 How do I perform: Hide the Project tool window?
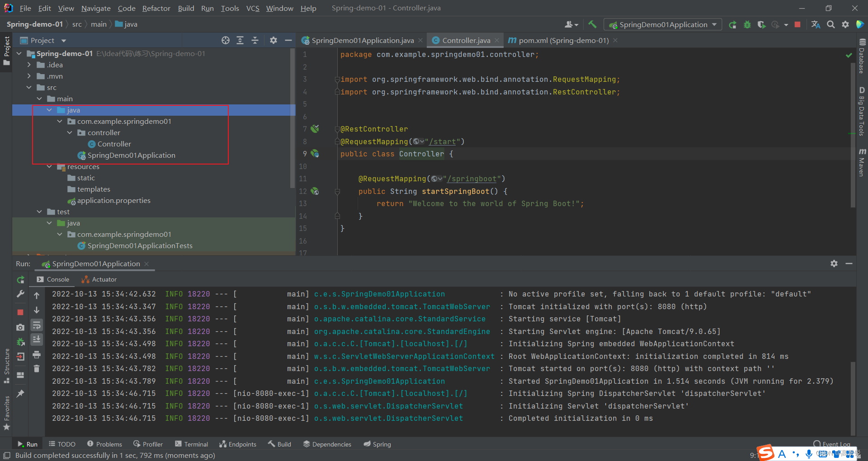288,40
